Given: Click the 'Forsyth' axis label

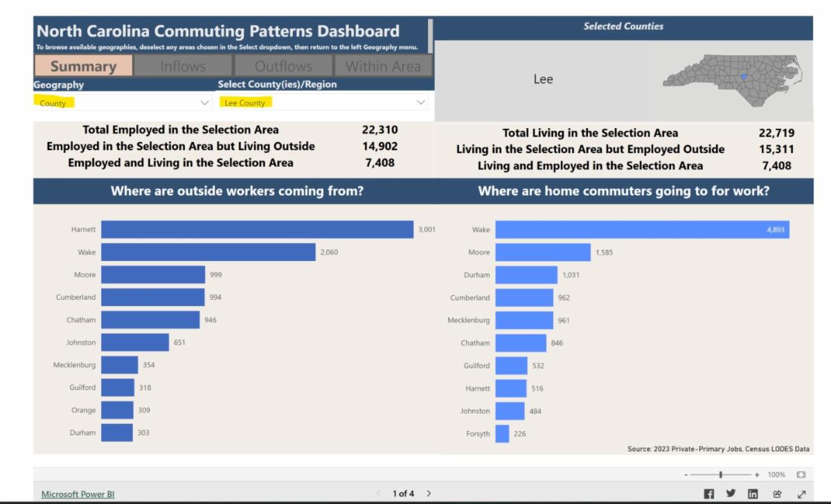Looking at the screenshot, I should tap(478, 434).
